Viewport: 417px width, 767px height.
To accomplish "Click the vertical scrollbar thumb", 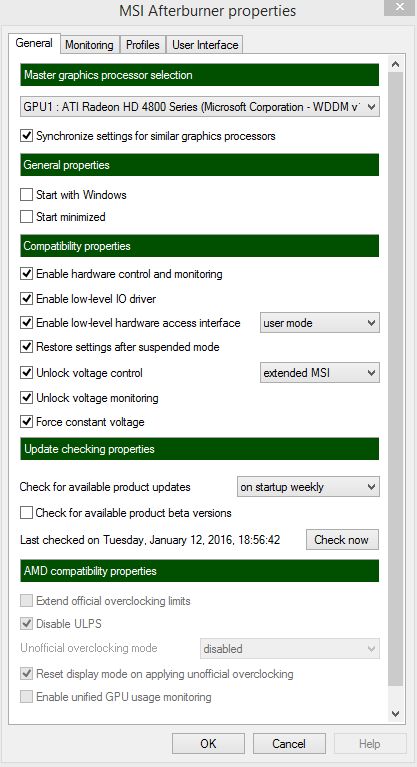I will [395, 380].
